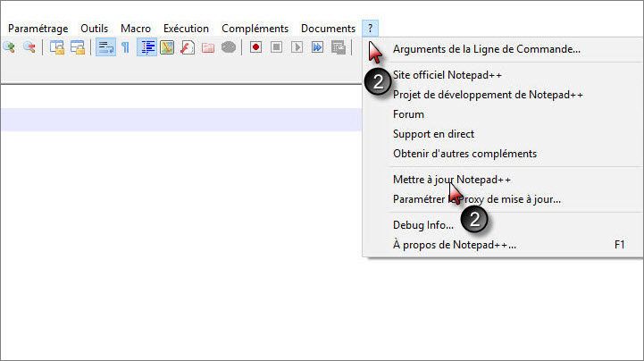Open the Paramétrage menu
The image size is (644, 361).
click(38, 29)
